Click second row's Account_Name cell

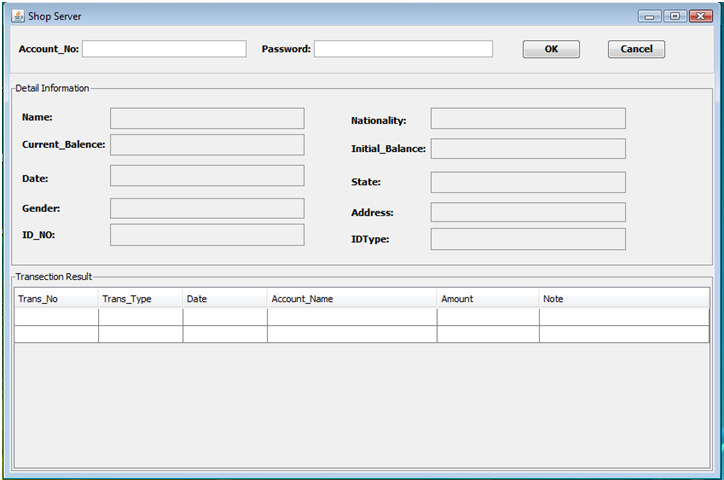(351, 334)
